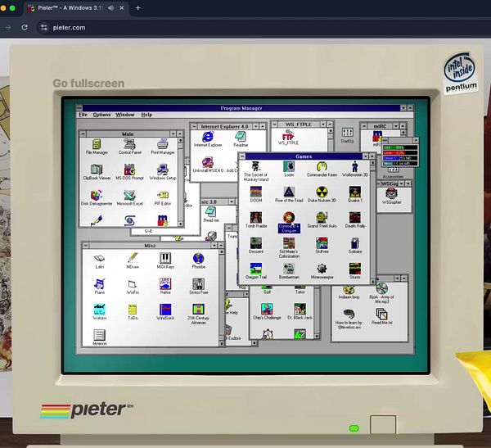
Task: Open the Games window control-menu box
Action: coord(242,156)
